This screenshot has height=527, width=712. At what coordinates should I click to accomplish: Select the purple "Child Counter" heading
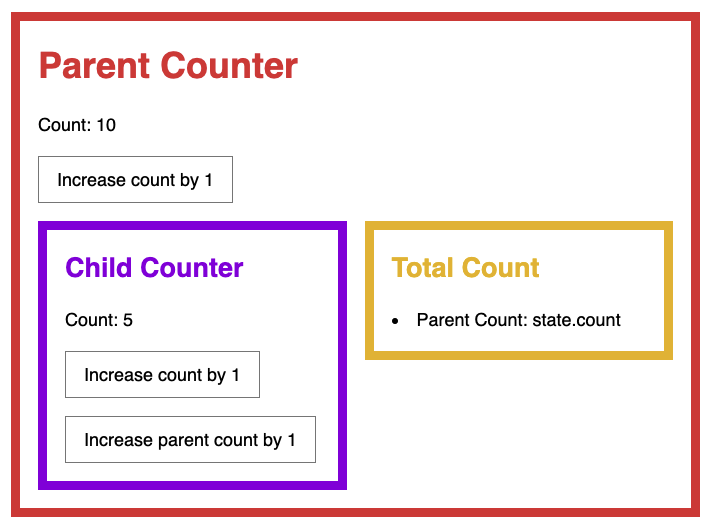pyautogui.click(x=154, y=268)
